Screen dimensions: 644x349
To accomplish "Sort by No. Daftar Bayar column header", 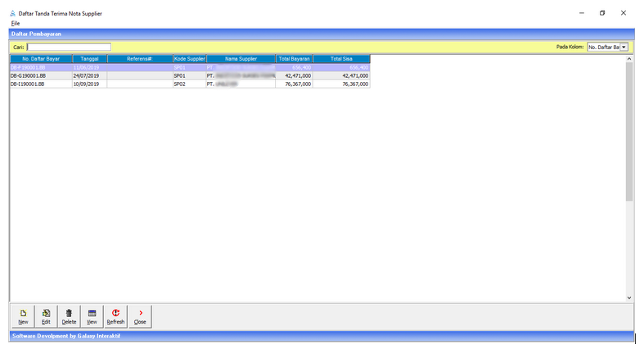I will point(41,59).
